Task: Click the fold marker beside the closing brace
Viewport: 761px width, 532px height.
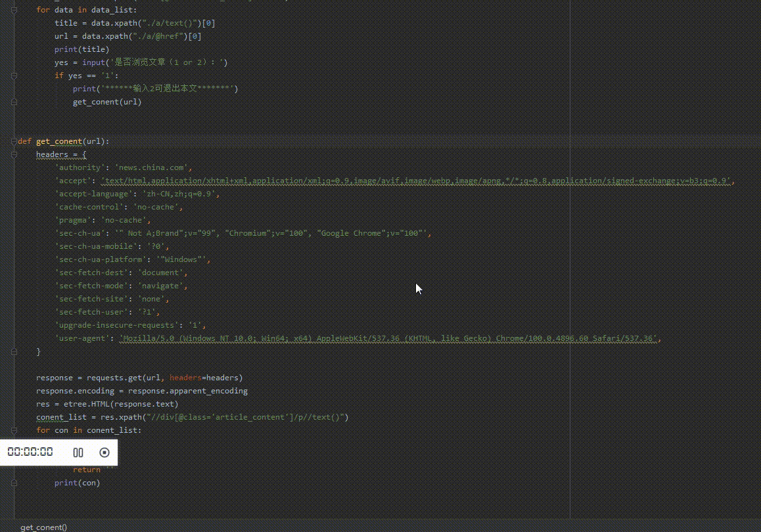Action: 14,351
